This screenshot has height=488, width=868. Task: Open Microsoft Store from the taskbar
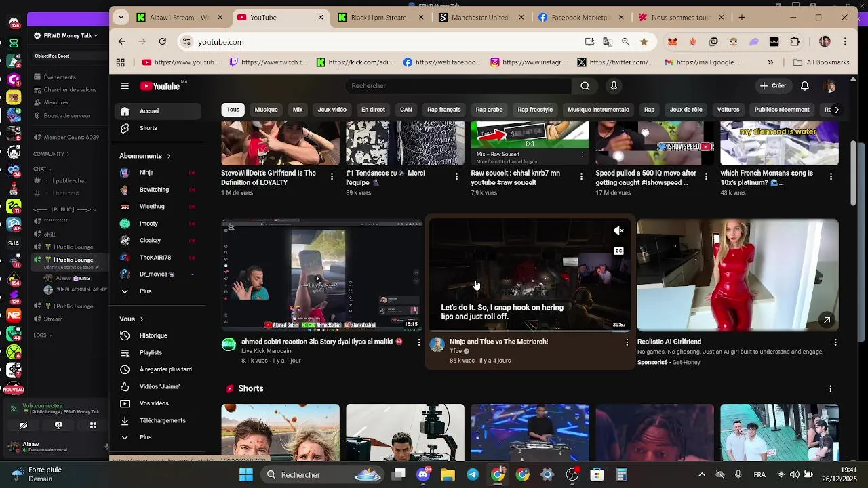597,474
